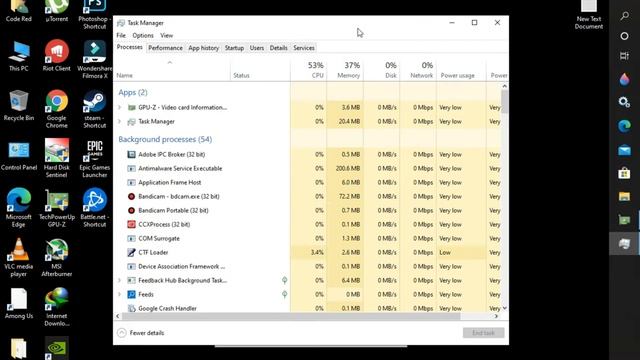Switch to the Services tab
Image resolution: width=640 pixels, height=360 pixels.
pos(304,48)
